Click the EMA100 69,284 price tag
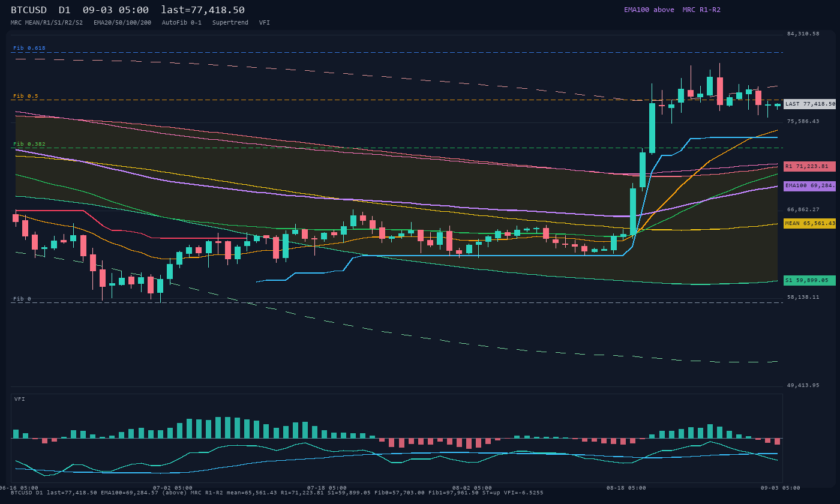Screen dimensions: 840x504 tap(809, 186)
